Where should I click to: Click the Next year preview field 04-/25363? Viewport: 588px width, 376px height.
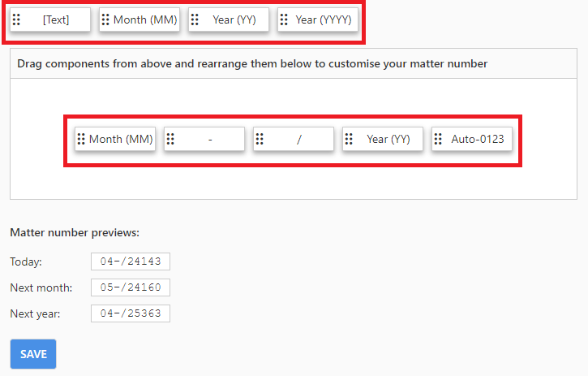(x=131, y=313)
